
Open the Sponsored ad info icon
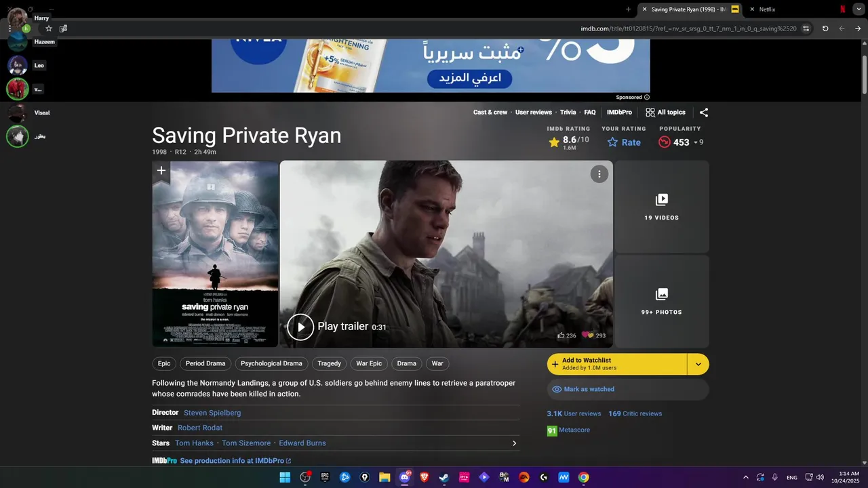647,98
